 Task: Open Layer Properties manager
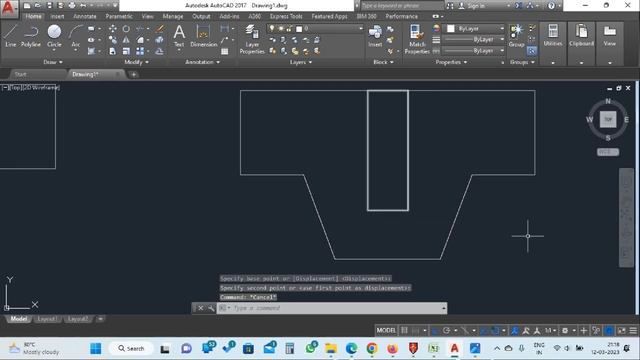pyautogui.click(x=252, y=39)
